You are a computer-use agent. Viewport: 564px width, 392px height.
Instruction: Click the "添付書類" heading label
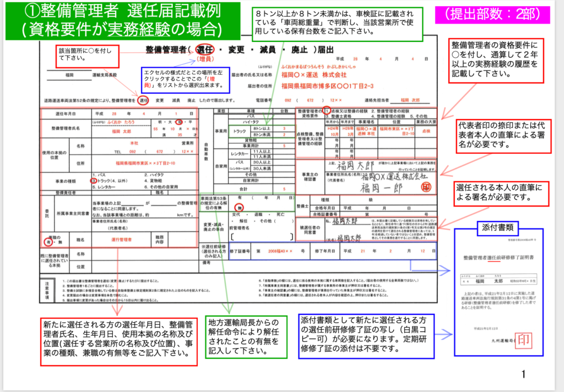[x=497, y=228]
